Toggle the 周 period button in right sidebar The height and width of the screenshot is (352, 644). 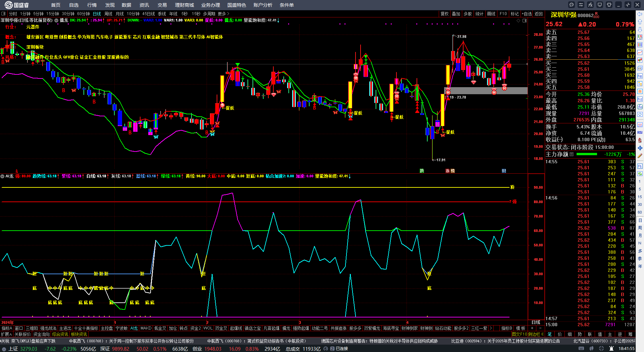click(x=640, y=228)
